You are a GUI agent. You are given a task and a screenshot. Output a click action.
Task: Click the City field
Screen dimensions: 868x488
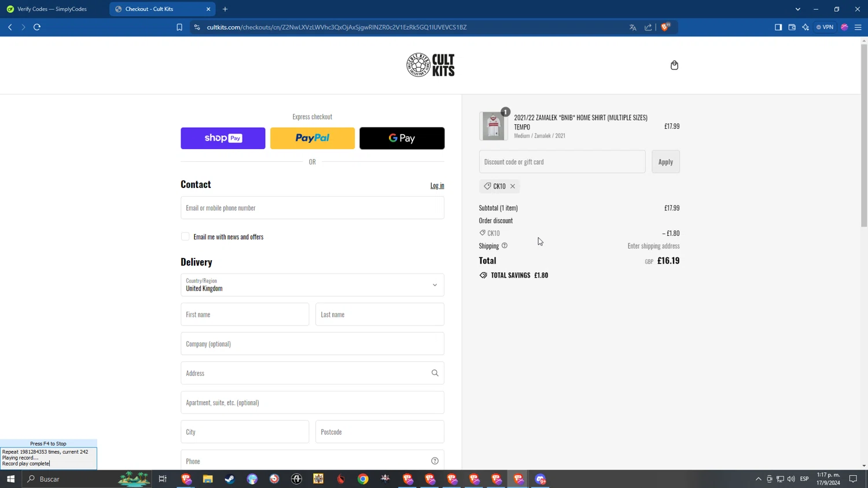pyautogui.click(x=245, y=432)
